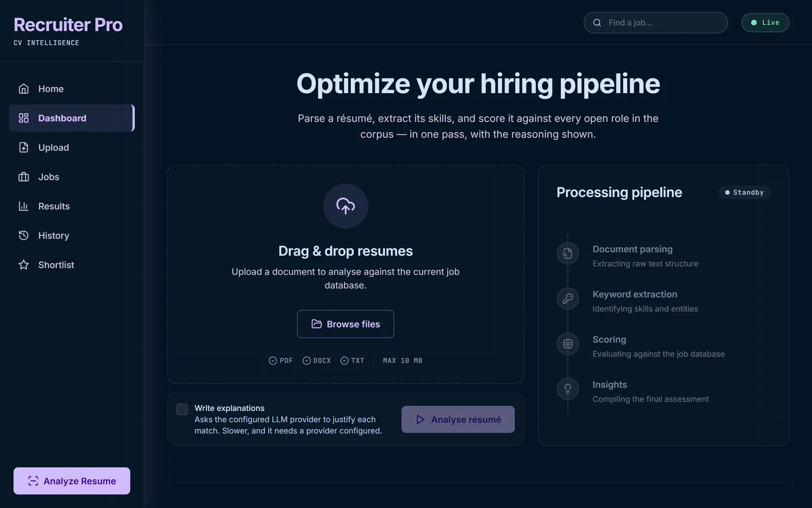Image resolution: width=812 pixels, height=508 pixels.
Task: Click the Results bar chart icon
Action: pyautogui.click(x=24, y=206)
